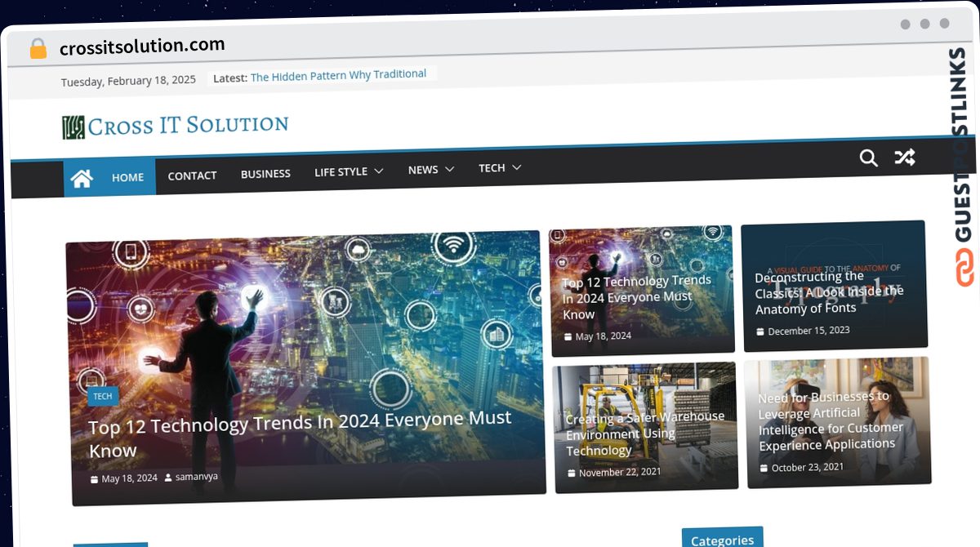
Task: Click the November 22, 2021 date
Action: pyautogui.click(x=620, y=472)
